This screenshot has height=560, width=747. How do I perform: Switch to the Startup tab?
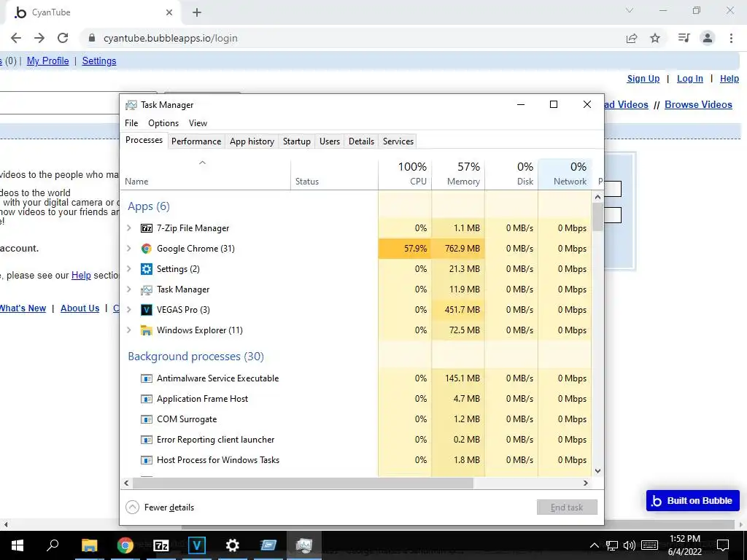coord(296,141)
